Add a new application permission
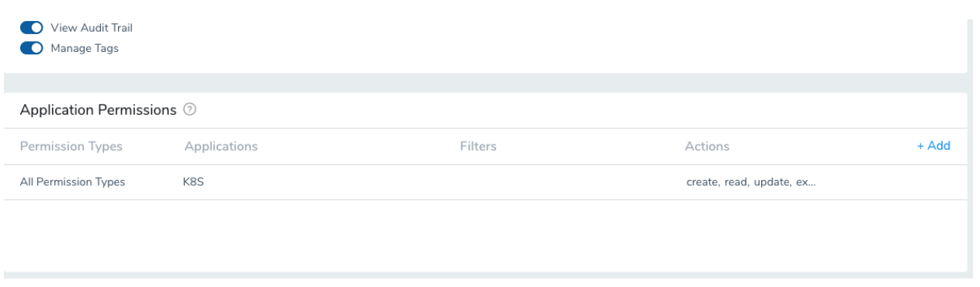The height and width of the screenshot is (287, 980). click(x=933, y=145)
